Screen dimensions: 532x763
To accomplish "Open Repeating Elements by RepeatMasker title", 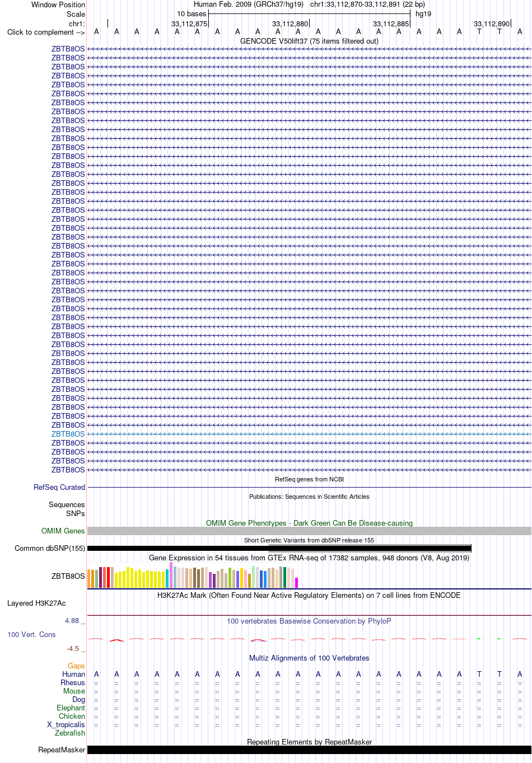I will [309, 742].
